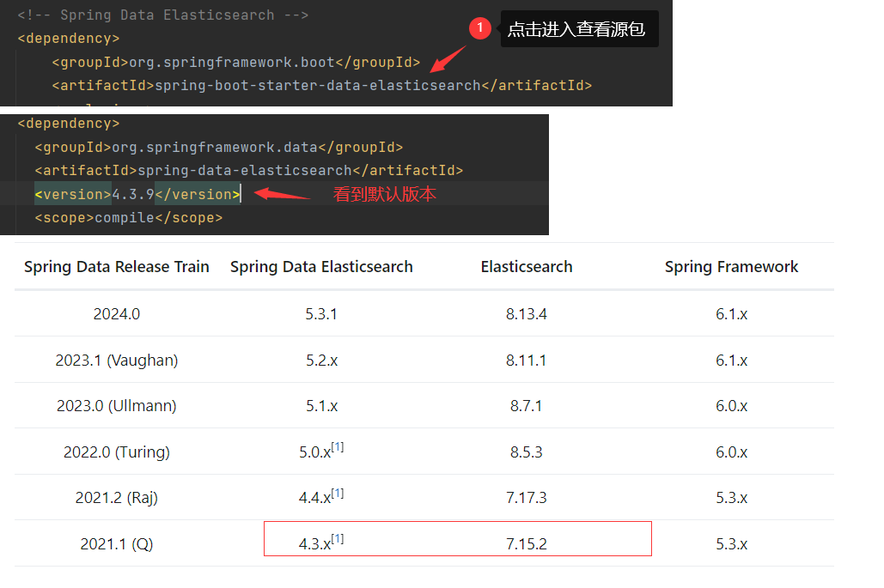Click the Elasticsearch 8.13.4 cell
This screenshot has width=884, height=588.
(x=527, y=313)
